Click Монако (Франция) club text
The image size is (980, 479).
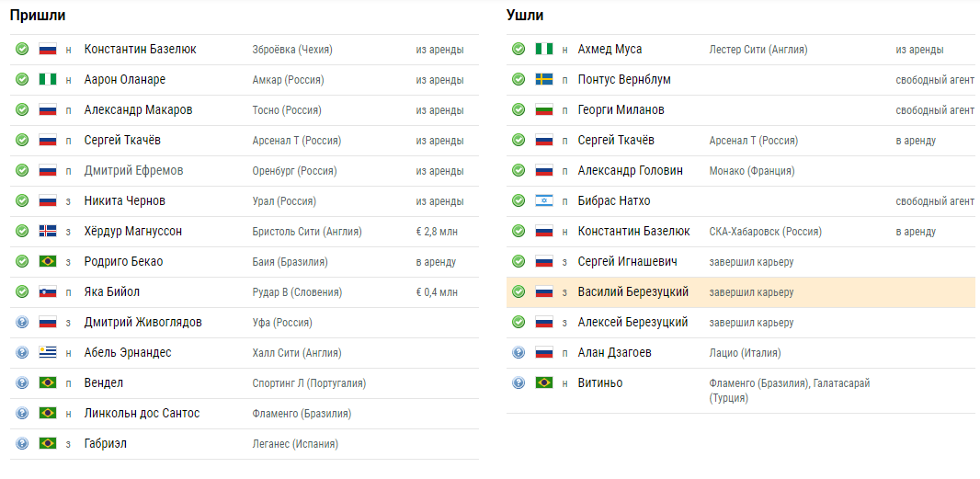752,171
